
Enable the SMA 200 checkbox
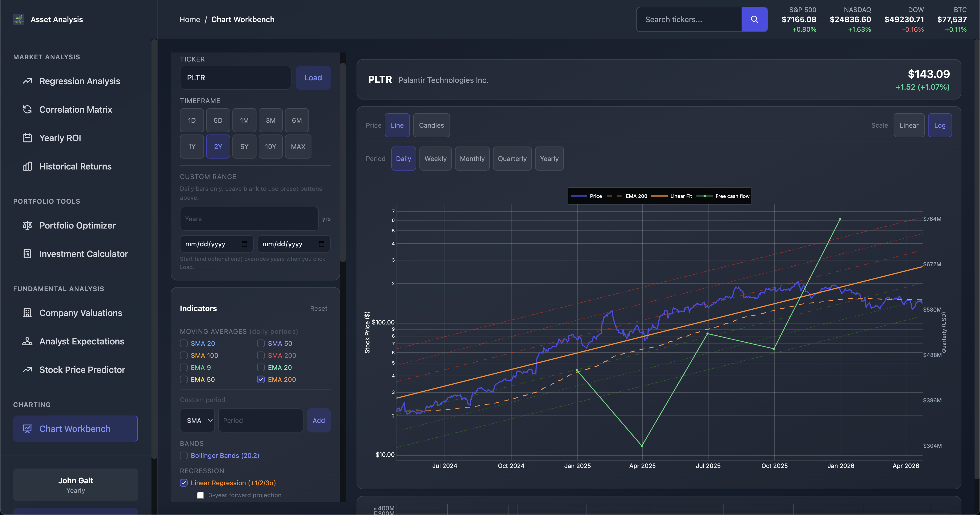point(261,356)
